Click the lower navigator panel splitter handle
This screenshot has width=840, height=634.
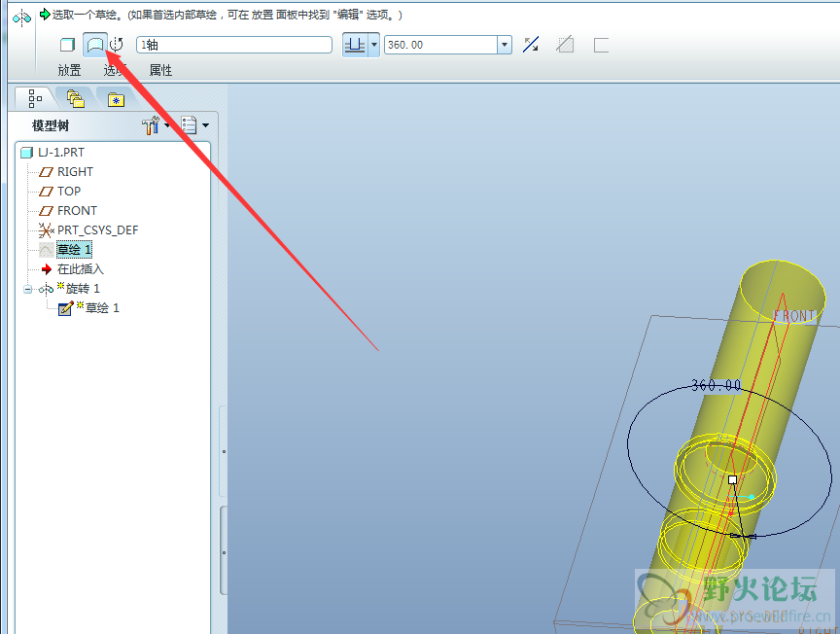224,552
